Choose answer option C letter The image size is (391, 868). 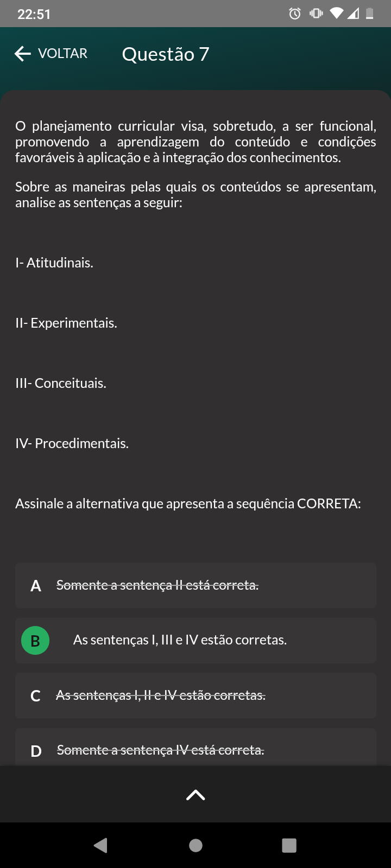(x=36, y=696)
